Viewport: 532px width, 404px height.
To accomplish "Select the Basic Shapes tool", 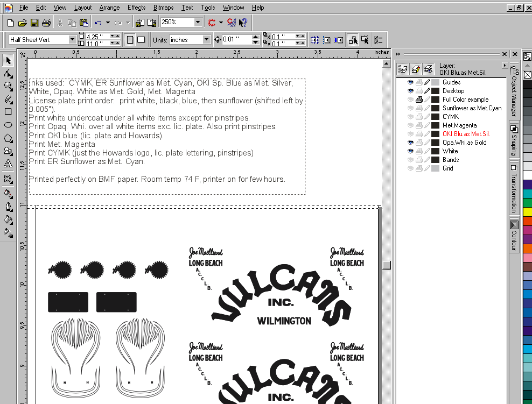I will tap(8, 151).
